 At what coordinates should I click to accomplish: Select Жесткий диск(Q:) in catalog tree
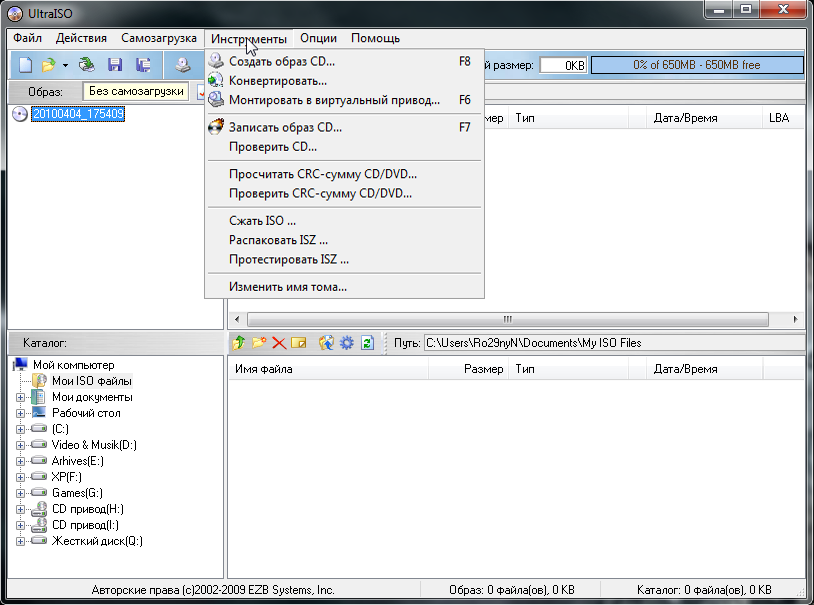click(x=97, y=541)
